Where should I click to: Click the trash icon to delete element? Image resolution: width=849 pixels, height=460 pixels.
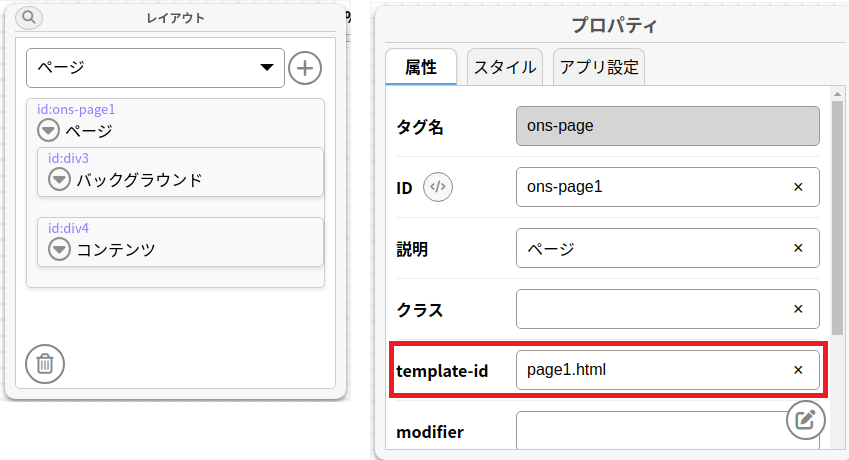click(x=44, y=362)
